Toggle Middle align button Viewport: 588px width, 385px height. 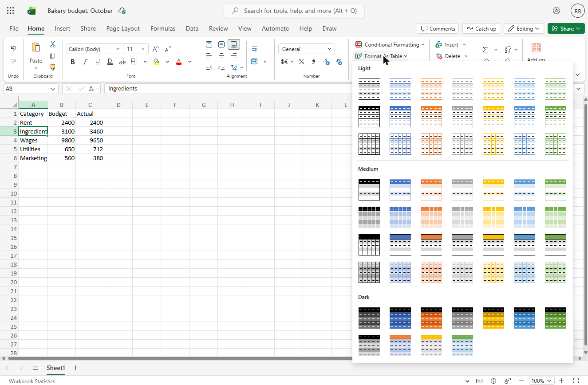[x=221, y=44]
